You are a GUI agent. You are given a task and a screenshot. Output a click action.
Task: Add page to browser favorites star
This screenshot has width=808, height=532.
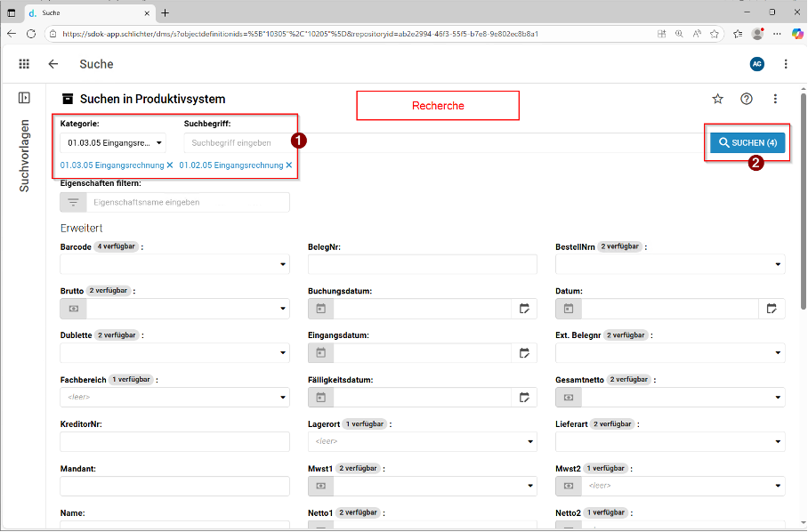point(714,34)
